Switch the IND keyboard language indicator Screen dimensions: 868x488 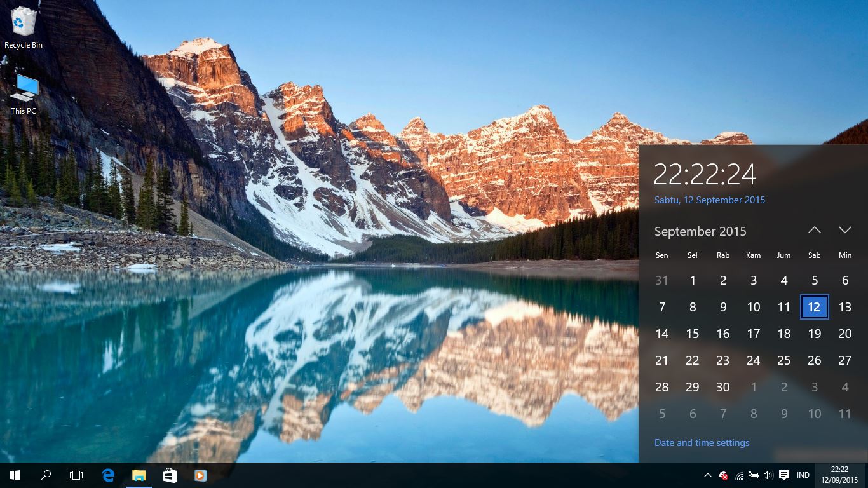[803, 475]
